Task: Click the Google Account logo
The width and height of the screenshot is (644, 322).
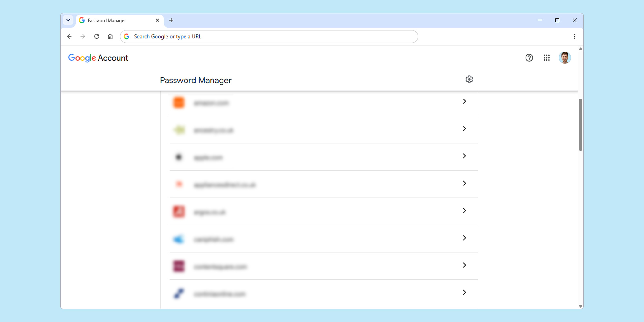Action: 98,58
